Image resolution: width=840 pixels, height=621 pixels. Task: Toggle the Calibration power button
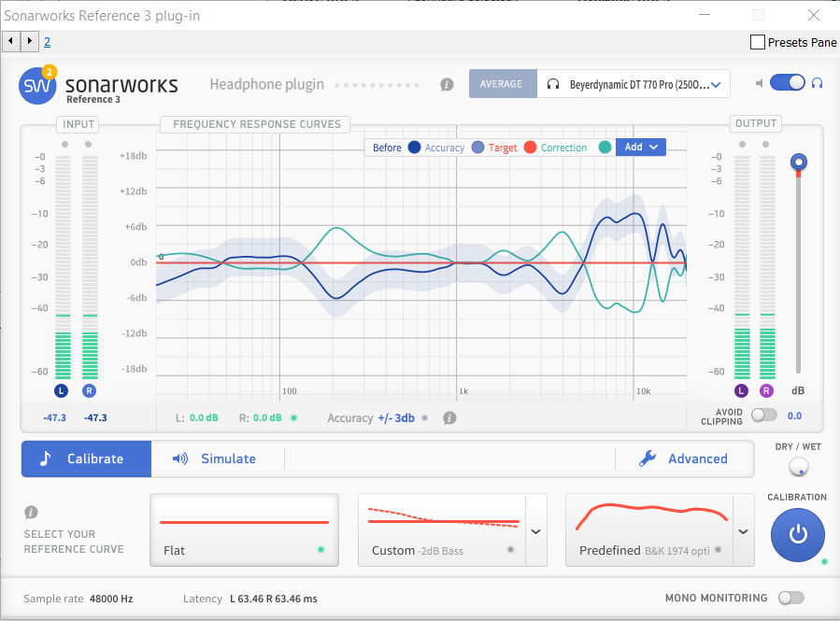click(x=798, y=534)
